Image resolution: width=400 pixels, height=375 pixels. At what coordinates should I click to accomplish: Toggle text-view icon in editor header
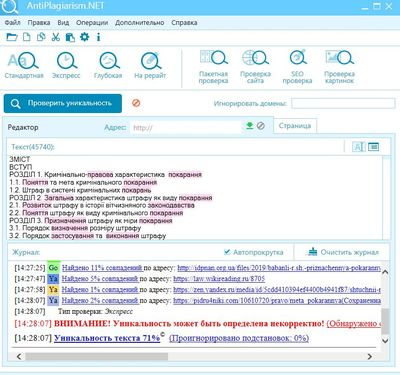coord(359,147)
